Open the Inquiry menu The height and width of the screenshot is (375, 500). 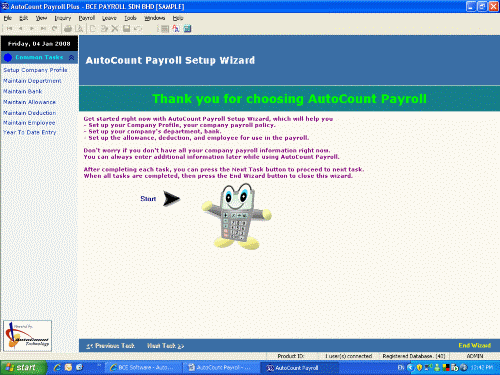63,18
